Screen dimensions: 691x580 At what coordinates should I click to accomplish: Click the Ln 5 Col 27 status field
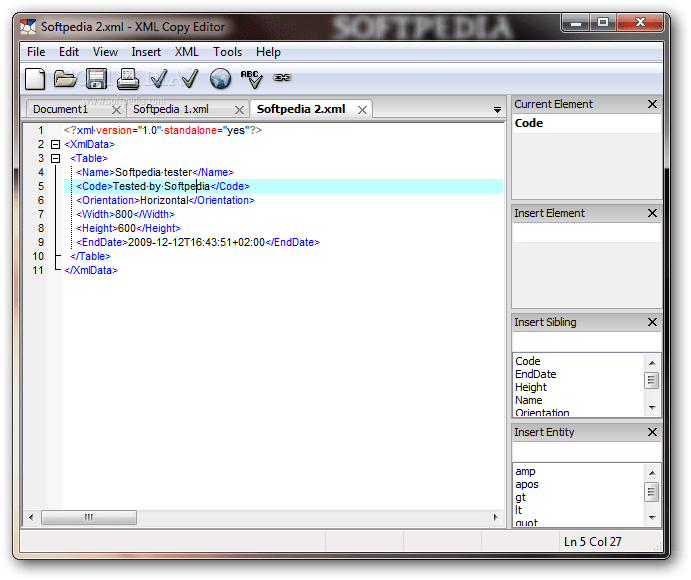593,542
